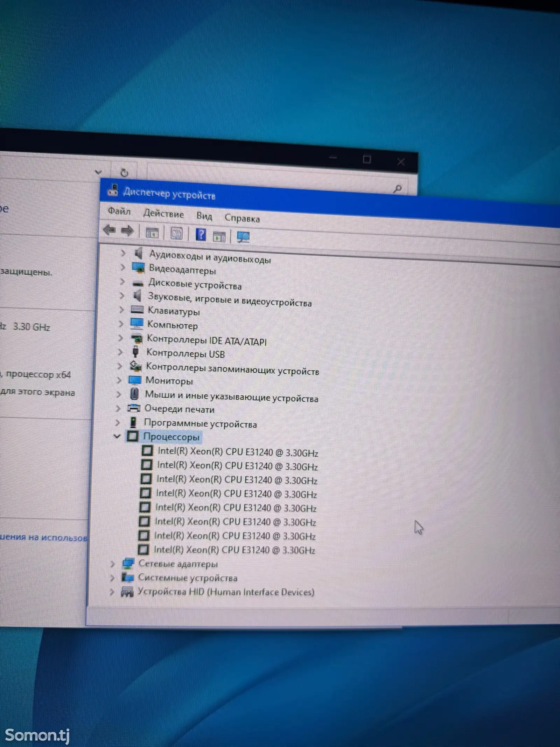560x747 pixels.
Task: Click the Очереди печати printer icon
Action: point(134,408)
